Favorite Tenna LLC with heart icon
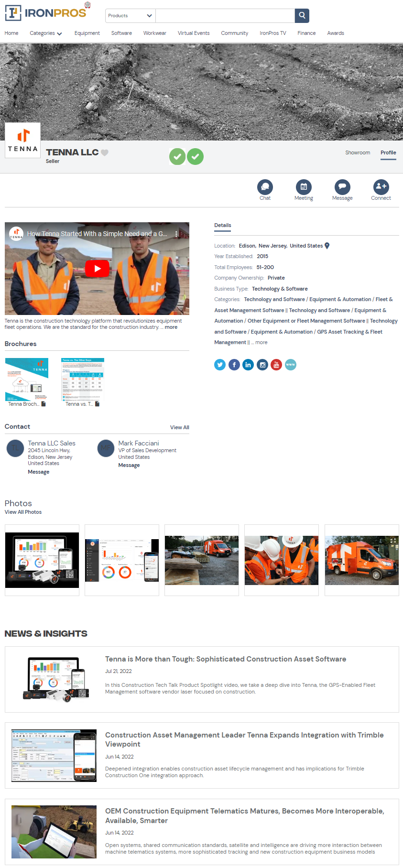 point(105,152)
